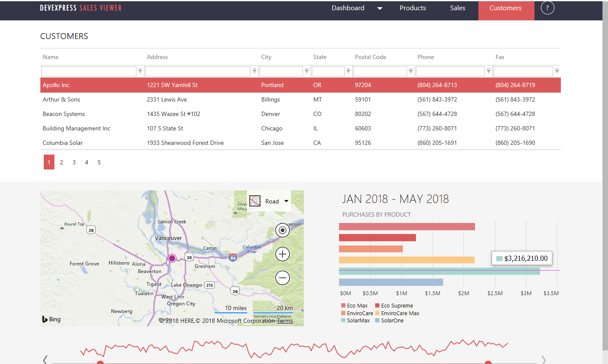Sort by the City column header
This screenshot has height=364, width=608.
point(266,57)
